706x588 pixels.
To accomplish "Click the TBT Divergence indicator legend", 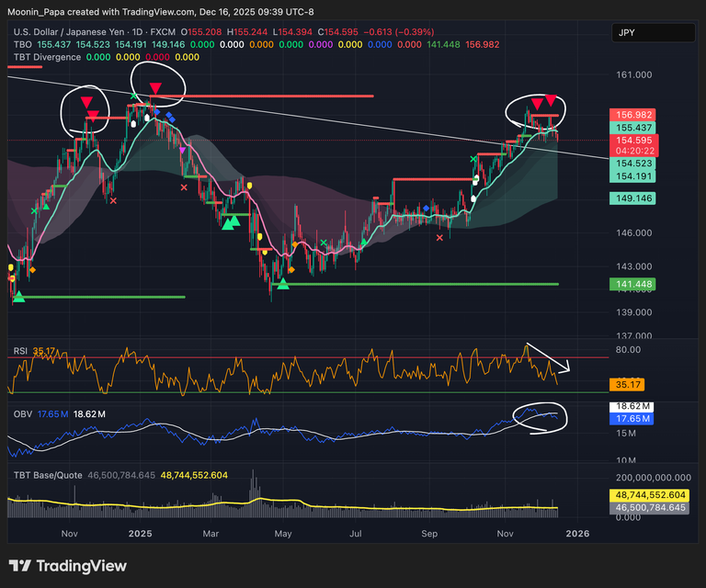I will click(46, 57).
